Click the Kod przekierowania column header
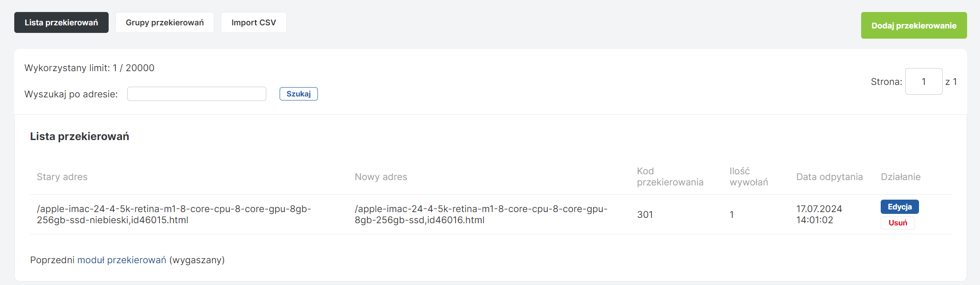The image size is (980, 285). pos(670,177)
